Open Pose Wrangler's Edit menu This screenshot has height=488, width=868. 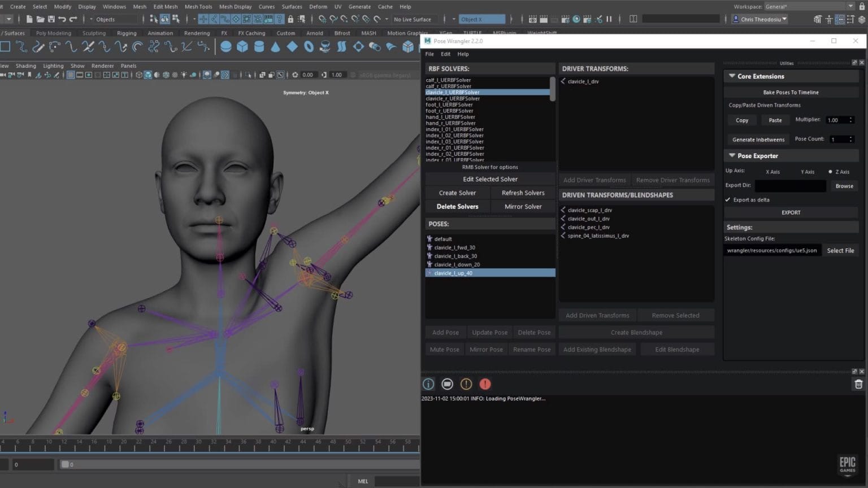445,54
